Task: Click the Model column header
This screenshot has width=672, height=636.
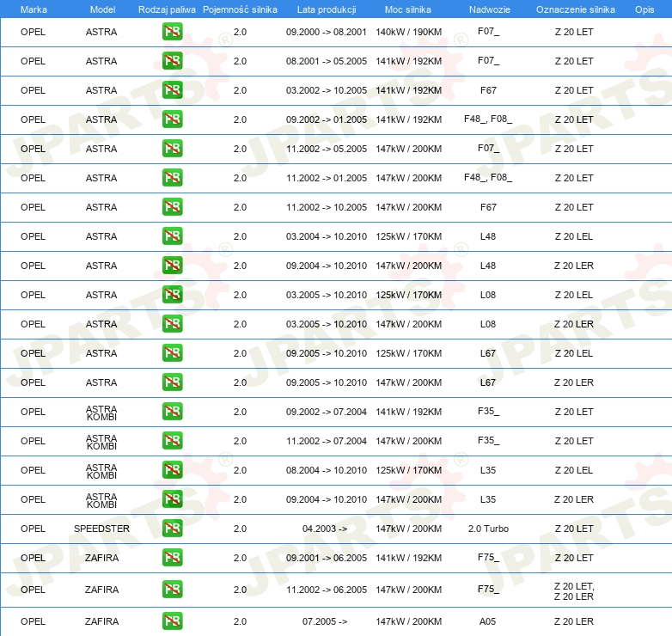Action: click(x=102, y=9)
